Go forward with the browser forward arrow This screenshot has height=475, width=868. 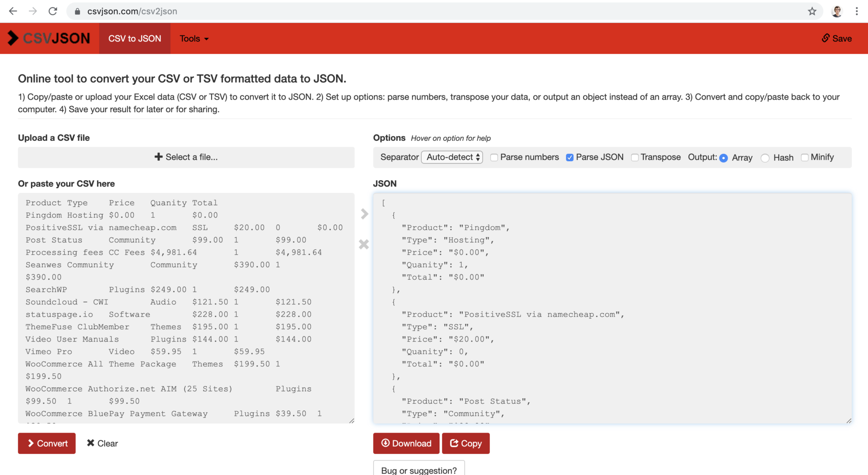[x=33, y=11]
